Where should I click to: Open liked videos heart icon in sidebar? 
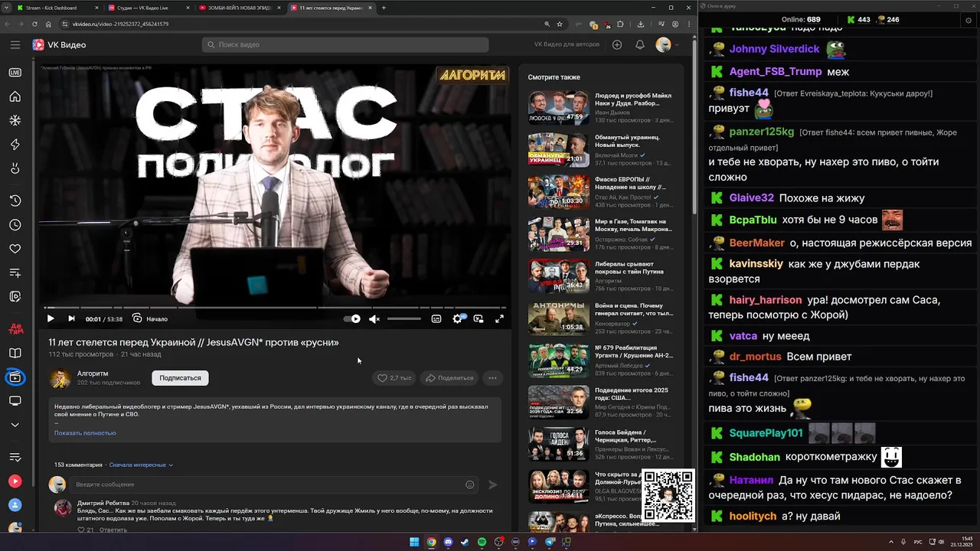[15, 249]
